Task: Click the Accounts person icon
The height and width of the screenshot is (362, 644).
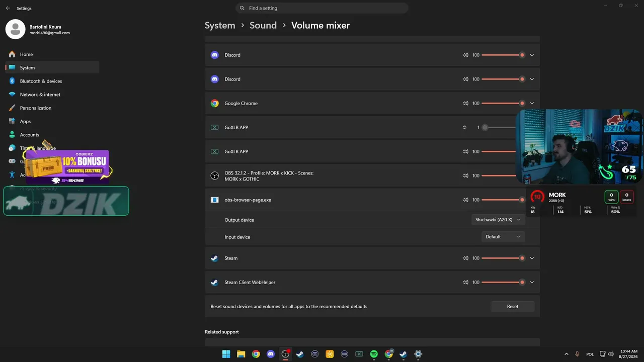Action: tap(12, 135)
